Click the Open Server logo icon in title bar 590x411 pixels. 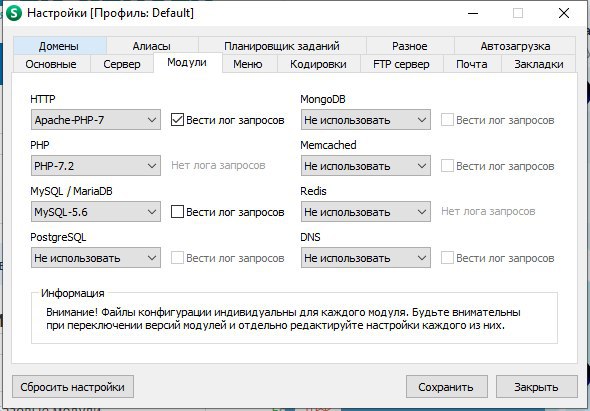[14, 13]
